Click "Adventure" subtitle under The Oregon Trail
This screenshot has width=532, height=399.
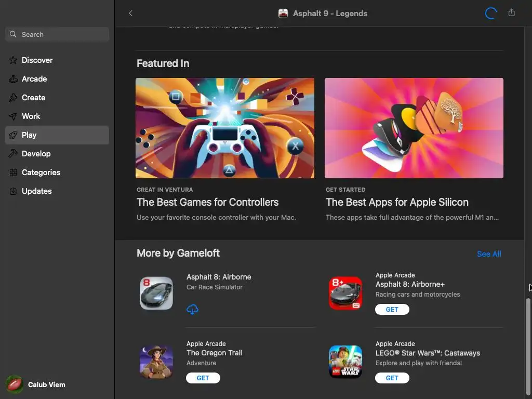(201, 363)
